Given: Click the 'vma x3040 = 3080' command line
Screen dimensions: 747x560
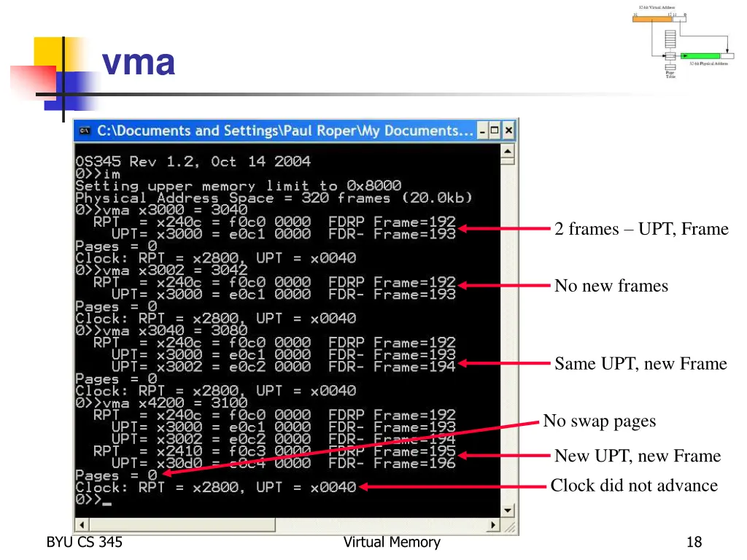Looking at the screenshot, I should (x=161, y=330).
